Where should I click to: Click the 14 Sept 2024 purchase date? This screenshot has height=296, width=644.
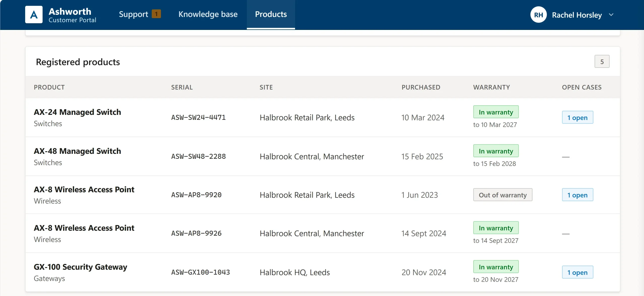(x=424, y=233)
